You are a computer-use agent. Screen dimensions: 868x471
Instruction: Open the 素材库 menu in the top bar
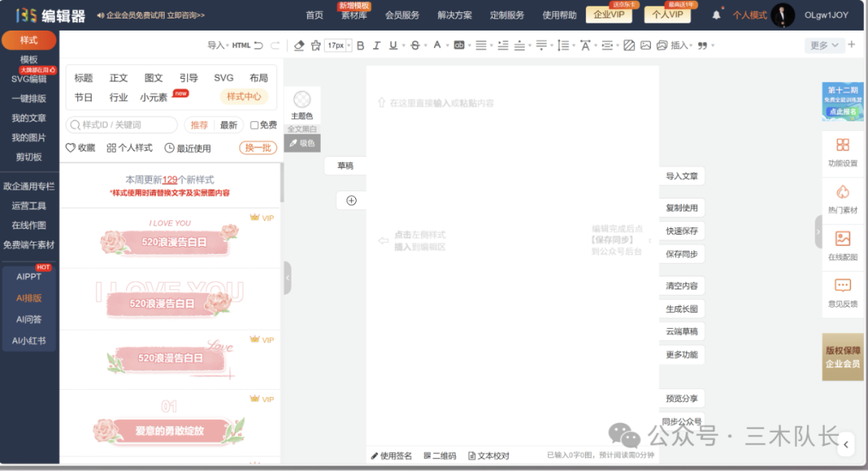[x=354, y=14]
